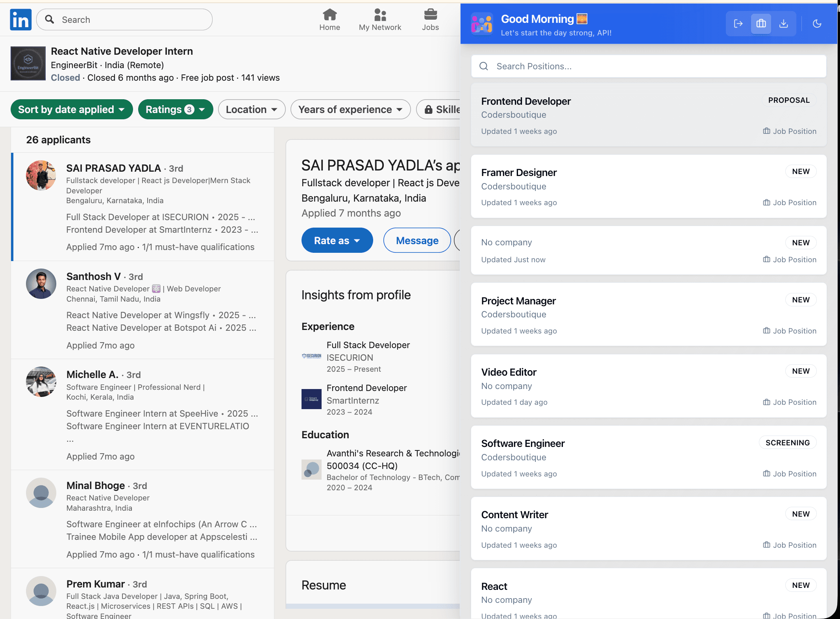840x619 pixels.
Task: Click the Search Positions magnifier icon
Action: [x=484, y=66]
